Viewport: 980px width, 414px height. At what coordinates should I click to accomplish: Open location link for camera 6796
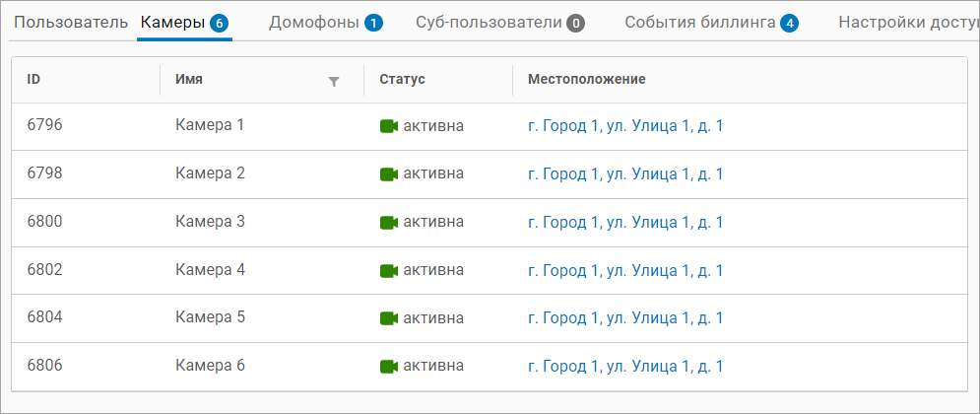tap(625, 126)
